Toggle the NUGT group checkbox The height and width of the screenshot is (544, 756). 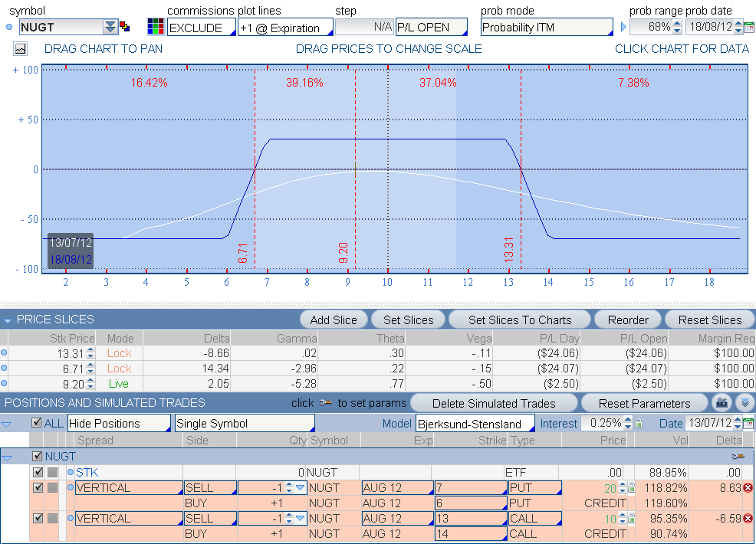pyautogui.click(x=38, y=456)
